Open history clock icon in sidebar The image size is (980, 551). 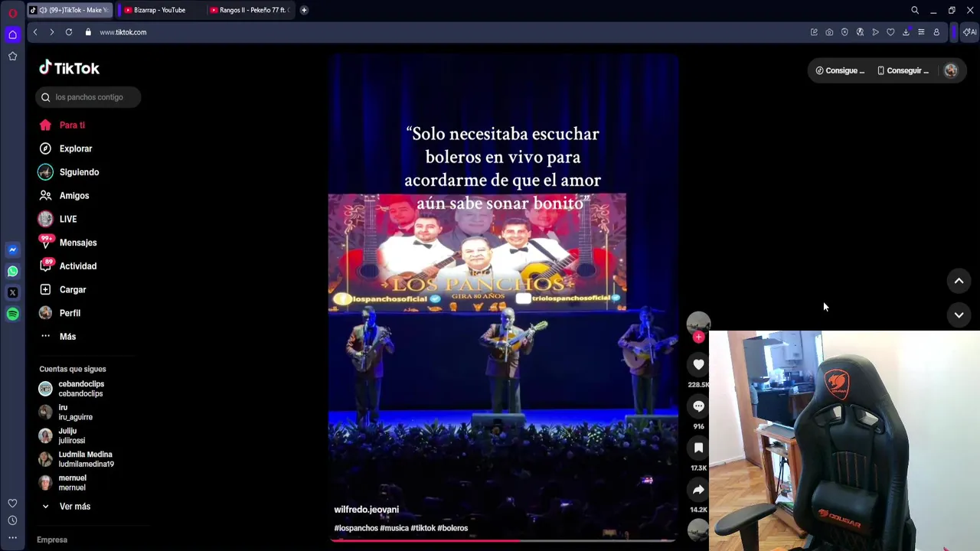[12, 520]
